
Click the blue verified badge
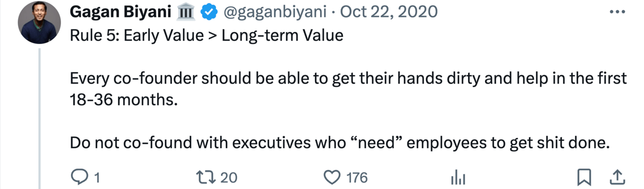(207, 12)
